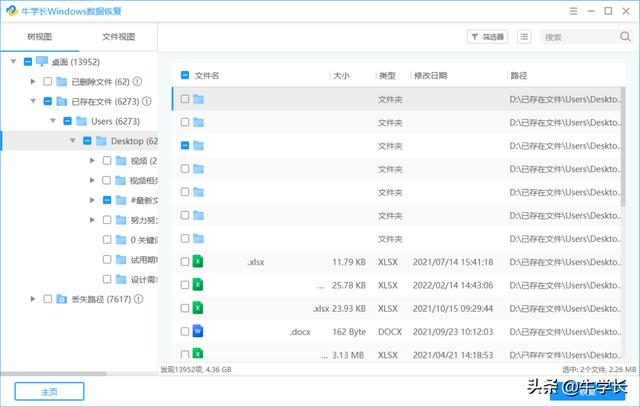Click the 主页 home button
Viewport: 640px width, 407px height.
[49, 391]
